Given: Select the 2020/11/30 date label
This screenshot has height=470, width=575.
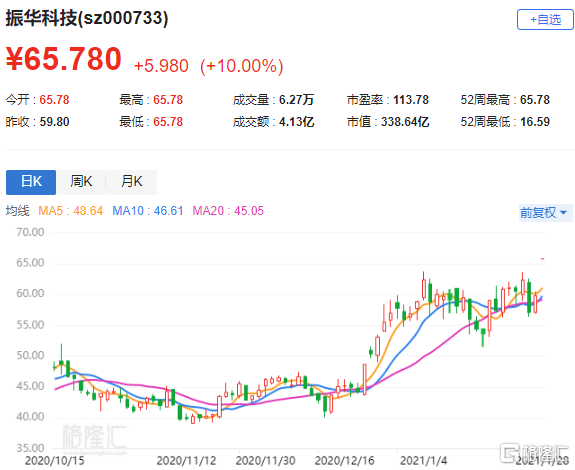Looking at the screenshot, I should tap(265, 461).
